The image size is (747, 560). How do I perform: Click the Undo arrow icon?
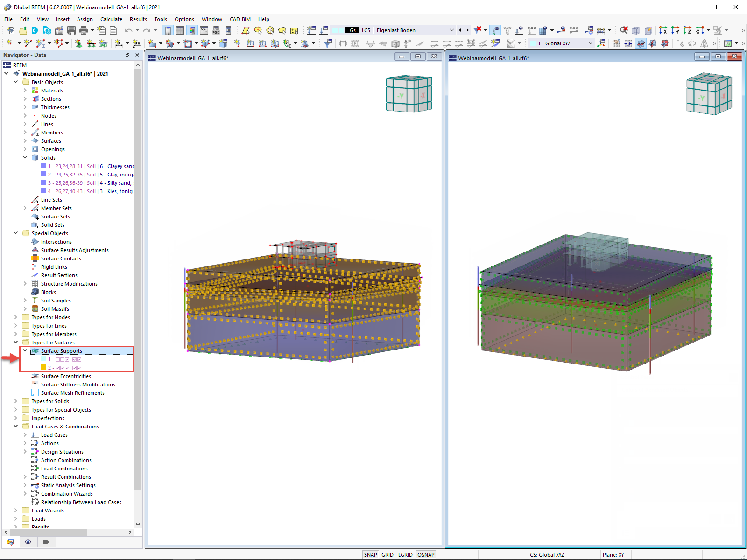pyautogui.click(x=128, y=30)
